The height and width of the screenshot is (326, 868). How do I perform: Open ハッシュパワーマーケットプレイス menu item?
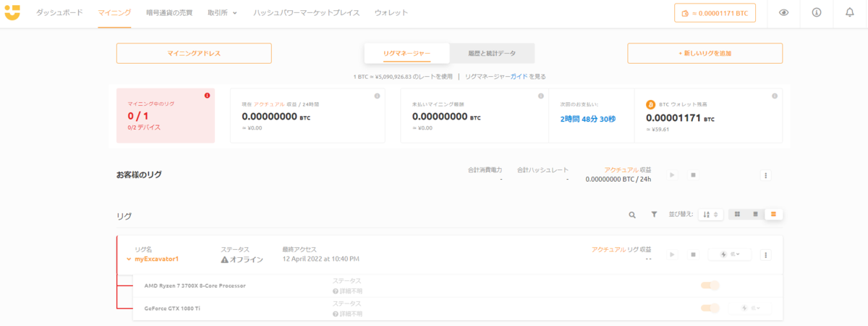coord(307,13)
